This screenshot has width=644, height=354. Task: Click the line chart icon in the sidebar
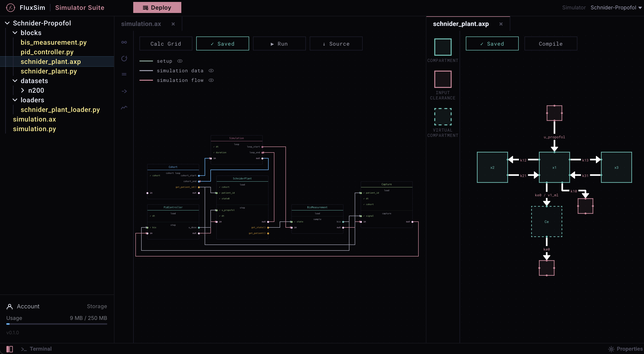pyautogui.click(x=124, y=108)
